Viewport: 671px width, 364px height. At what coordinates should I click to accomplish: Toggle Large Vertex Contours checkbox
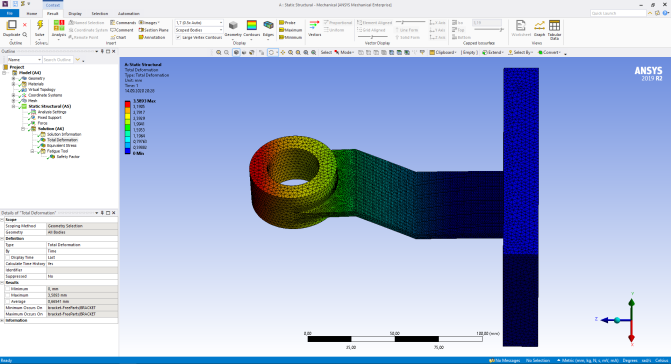[178, 38]
